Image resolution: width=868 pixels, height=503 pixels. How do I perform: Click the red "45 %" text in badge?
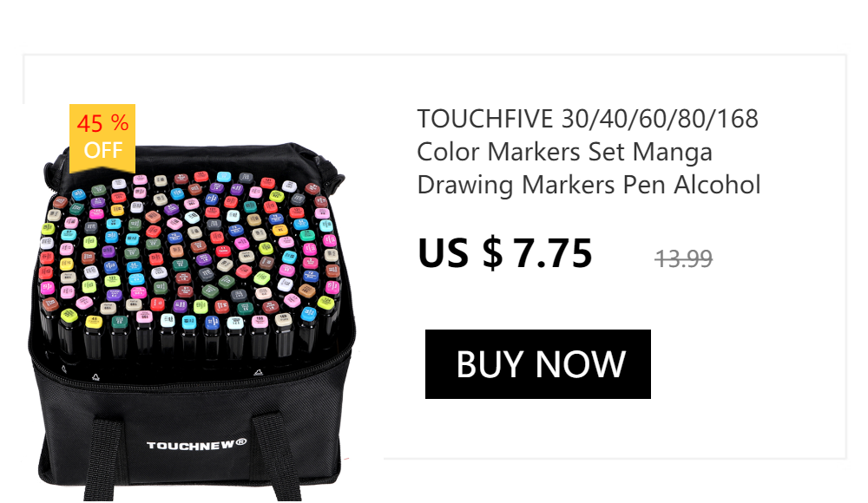pos(102,123)
